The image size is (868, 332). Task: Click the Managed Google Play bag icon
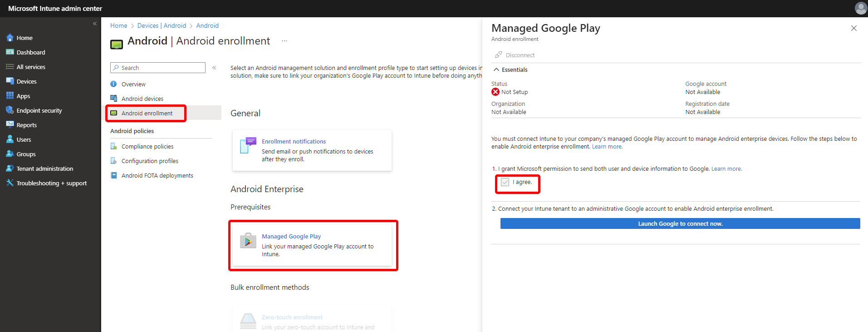(248, 241)
